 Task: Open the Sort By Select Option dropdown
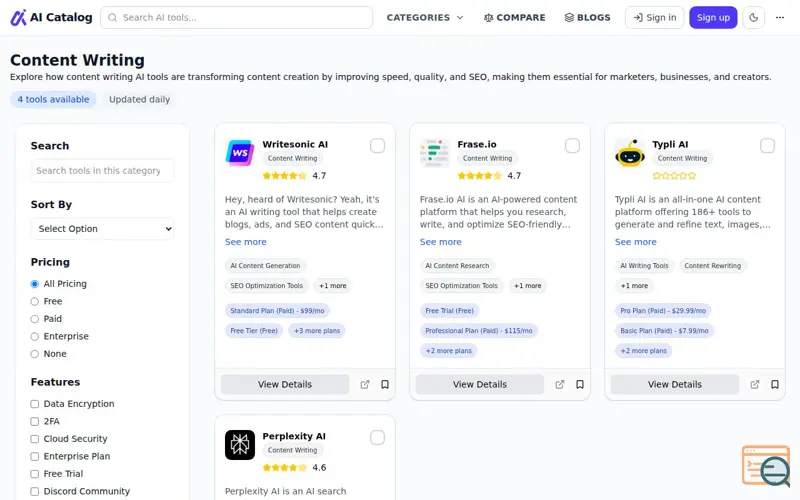pos(102,229)
